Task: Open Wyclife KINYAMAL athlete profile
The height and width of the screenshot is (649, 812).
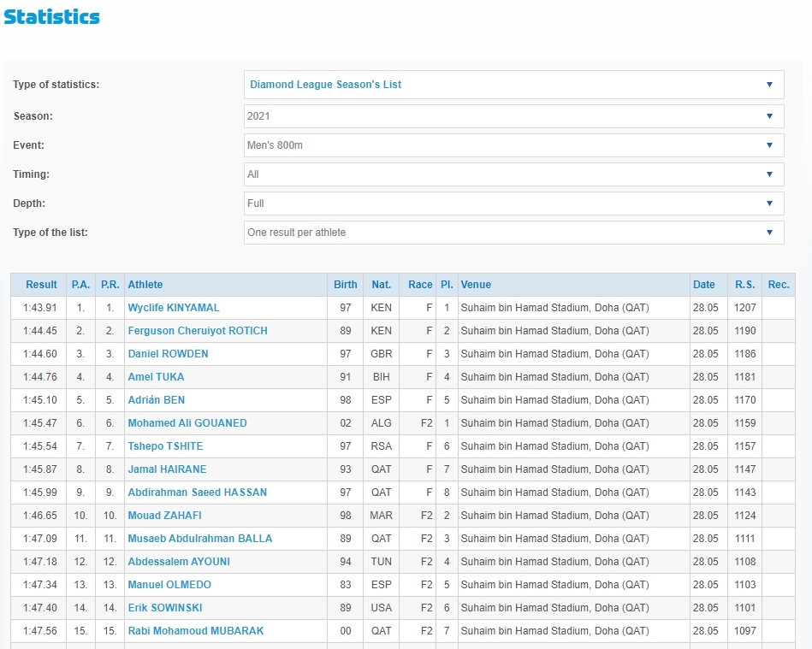Action: [174, 308]
